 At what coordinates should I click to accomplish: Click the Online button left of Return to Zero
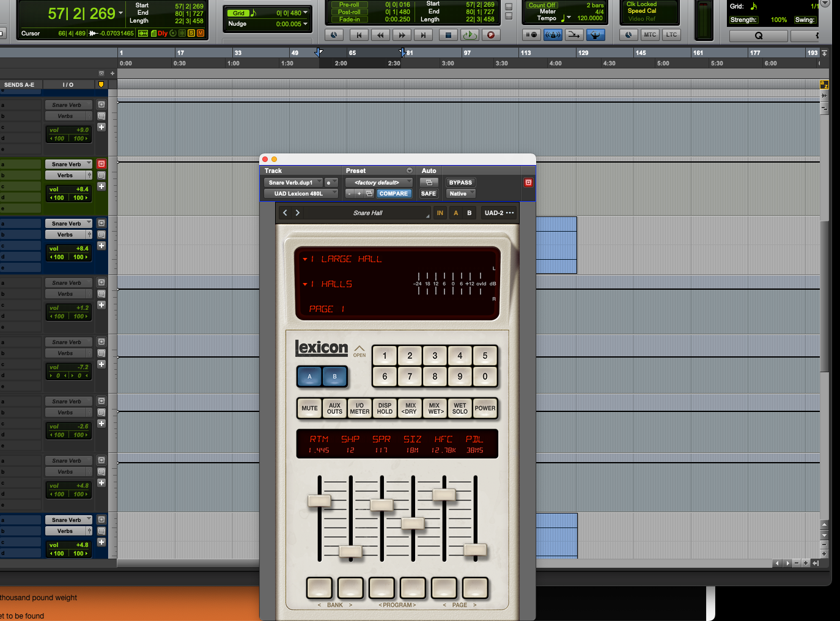coord(334,35)
